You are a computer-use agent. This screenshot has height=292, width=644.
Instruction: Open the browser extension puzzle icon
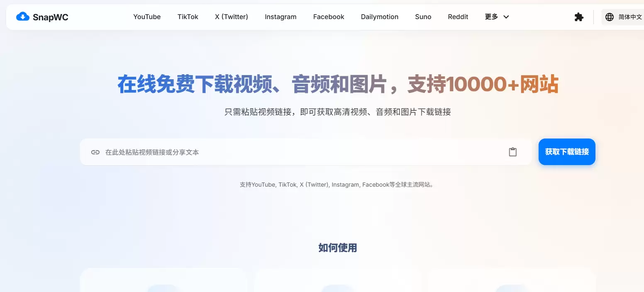tap(579, 17)
